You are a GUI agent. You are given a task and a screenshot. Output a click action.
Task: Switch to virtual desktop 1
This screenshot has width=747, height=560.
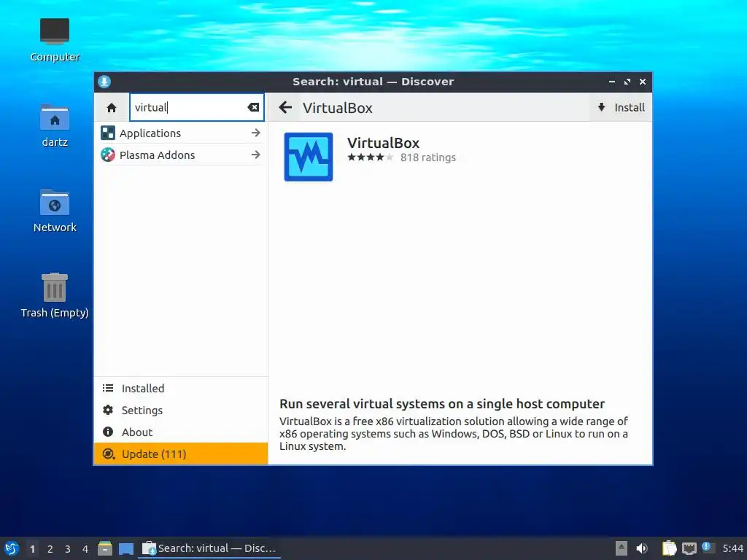[x=32, y=549]
